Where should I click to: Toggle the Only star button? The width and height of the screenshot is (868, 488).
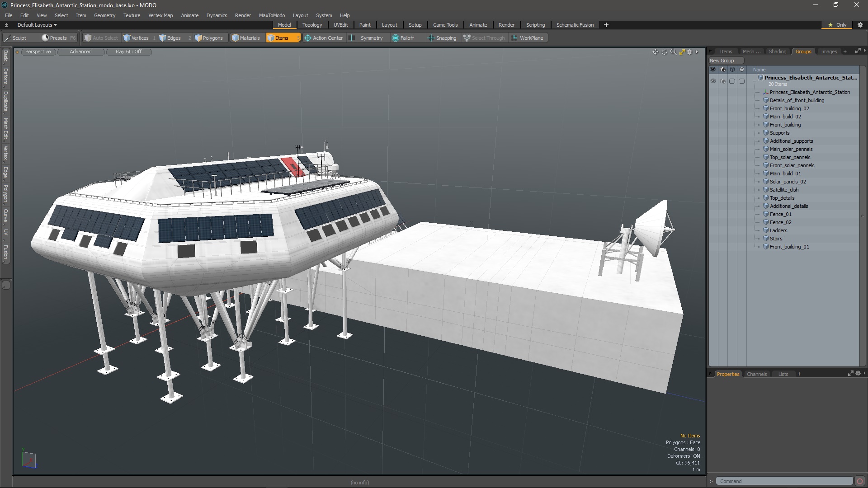[x=837, y=25]
